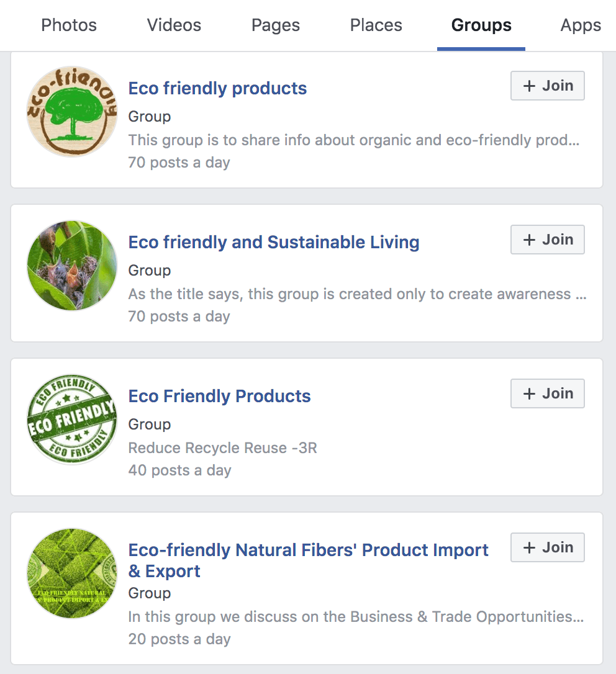Open 'Eco-friendly Natural Fibers' Product Import & Export' link
Image resolution: width=616 pixels, height=674 pixels.
(308, 550)
